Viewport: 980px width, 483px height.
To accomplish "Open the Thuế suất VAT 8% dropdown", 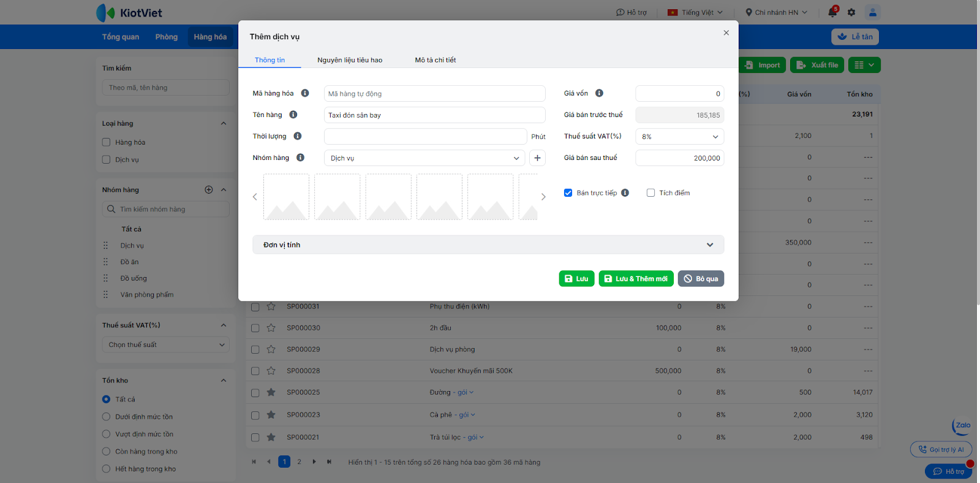I will [x=679, y=137].
